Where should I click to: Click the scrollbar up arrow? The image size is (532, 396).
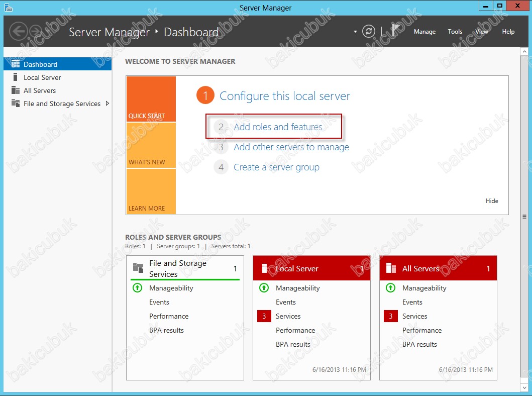(x=524, y=52)
